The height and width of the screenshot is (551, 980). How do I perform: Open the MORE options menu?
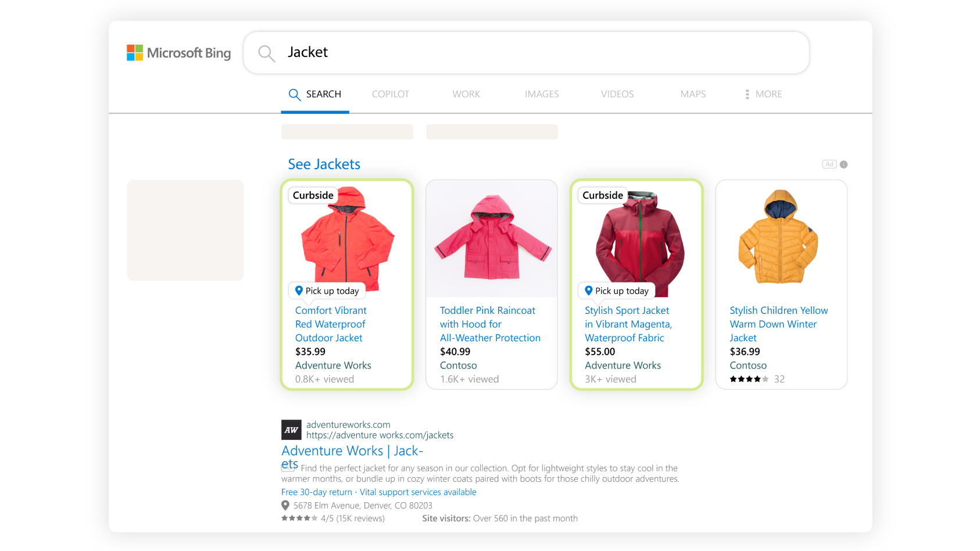[x=763, y=94]
